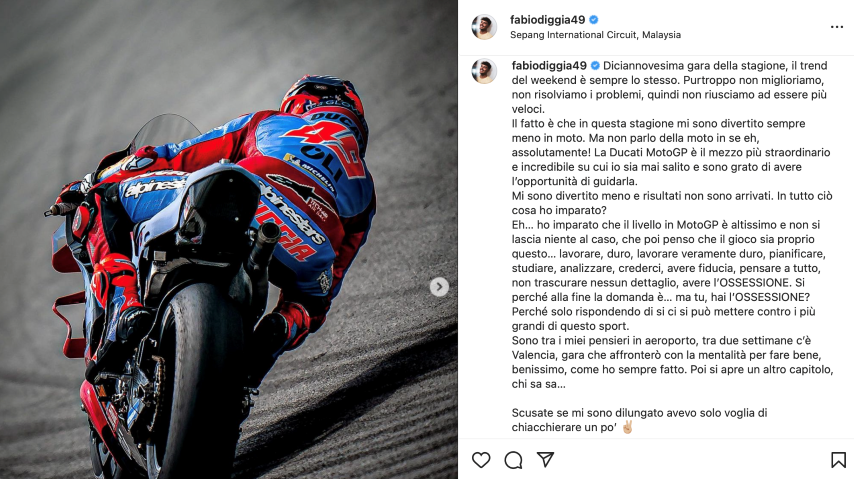Viewport: 854px width, 479px height.
Task: Share the post using the paper plane icon
Action: click(545, 459)
